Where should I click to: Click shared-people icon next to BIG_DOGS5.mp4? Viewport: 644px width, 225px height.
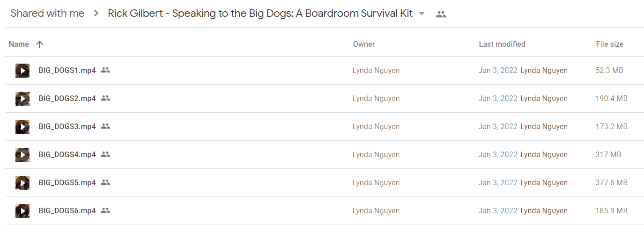click(105, 182)
